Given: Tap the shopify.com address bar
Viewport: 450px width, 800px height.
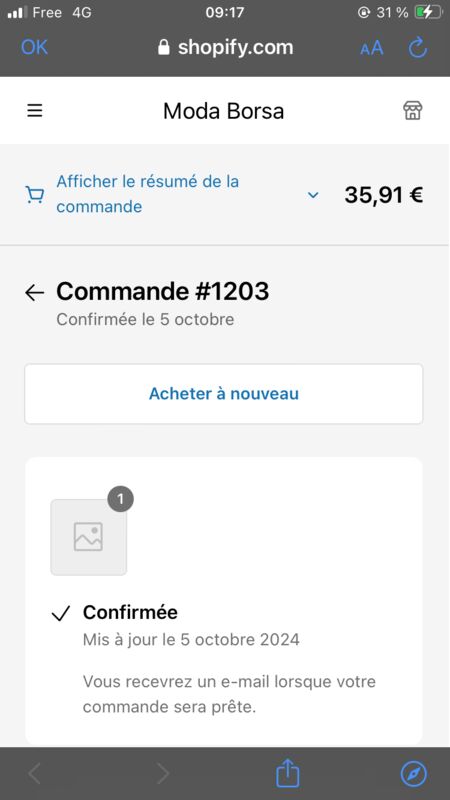Looking at the screenshot, I should (x=225, y=47).
